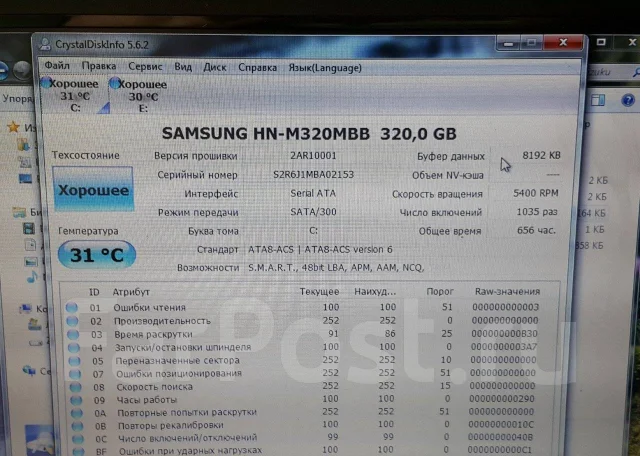Click the Explorer favorites star icon
640x456 pixels.
(13, 127)
